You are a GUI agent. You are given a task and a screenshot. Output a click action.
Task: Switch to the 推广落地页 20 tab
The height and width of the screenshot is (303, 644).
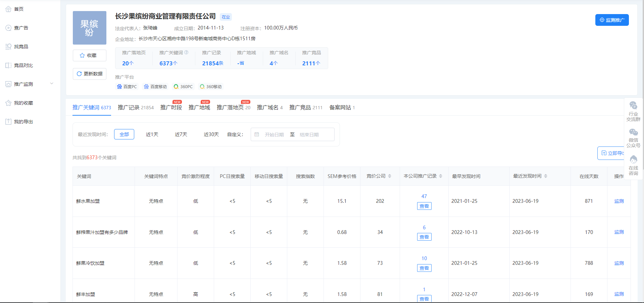pos(234,107)
